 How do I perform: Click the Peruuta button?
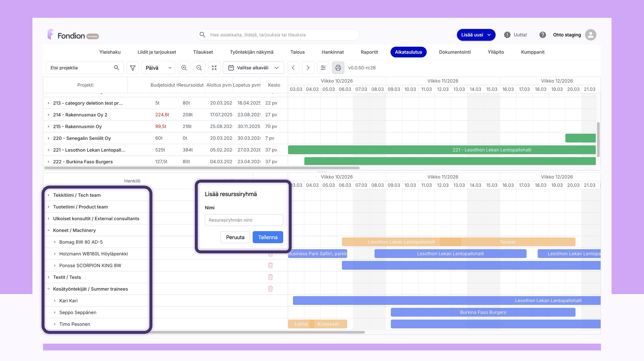[x=235, y=237]
